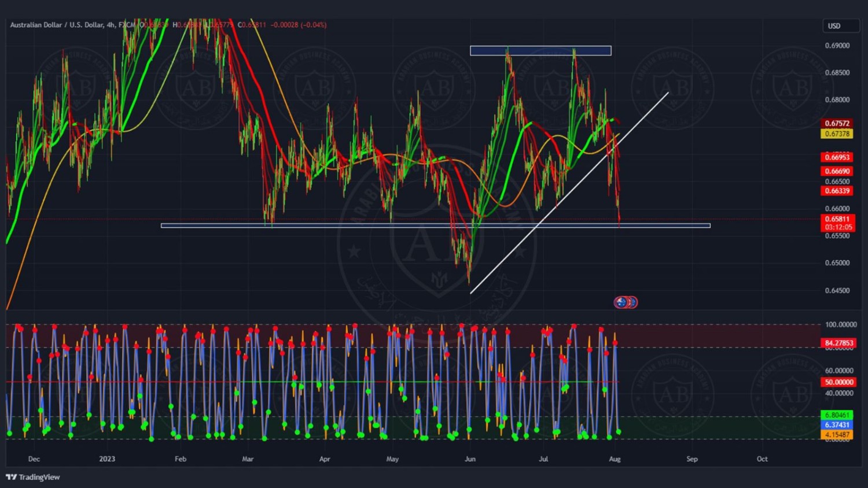Screen dimensions: 868x488
Task: Click the orange 4.15487 oscillator label
Action: [x=837, y=434]
